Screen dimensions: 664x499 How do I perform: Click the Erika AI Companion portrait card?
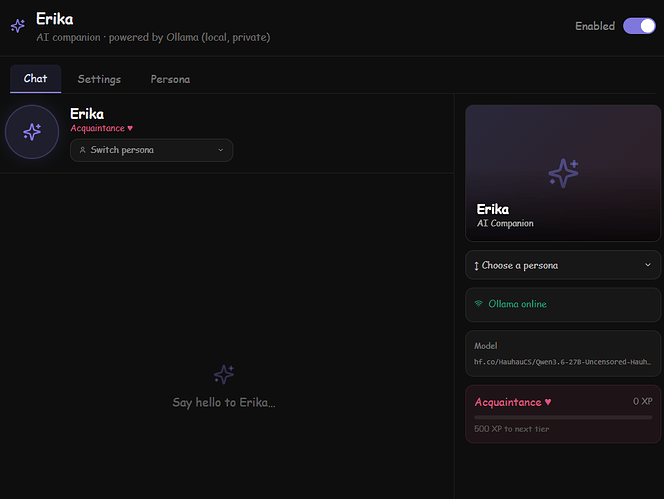point(563,173)
